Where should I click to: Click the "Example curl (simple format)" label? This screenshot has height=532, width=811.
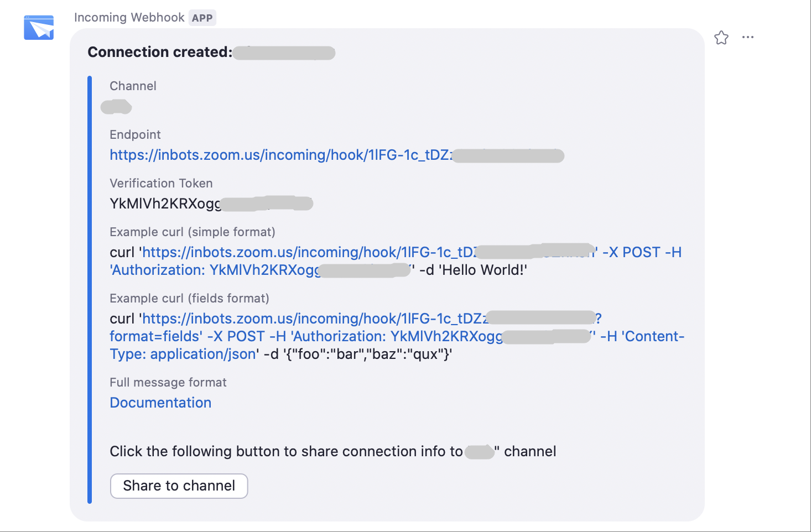point(193,232)
